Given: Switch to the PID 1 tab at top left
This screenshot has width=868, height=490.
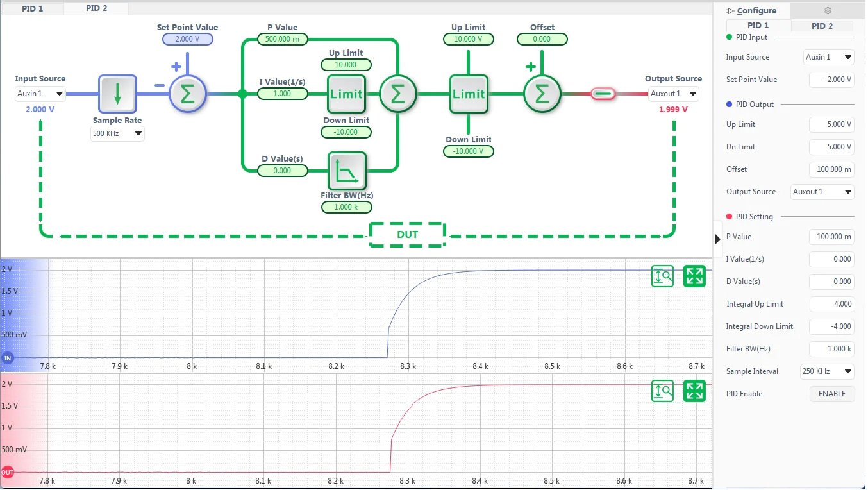Looking at the screenshot, I should 33,8.
